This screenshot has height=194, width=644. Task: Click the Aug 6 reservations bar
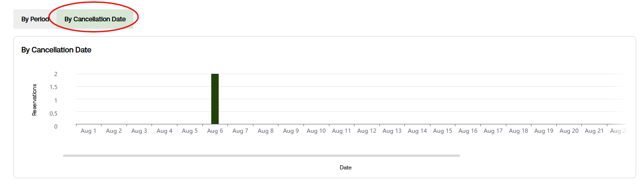215,99
